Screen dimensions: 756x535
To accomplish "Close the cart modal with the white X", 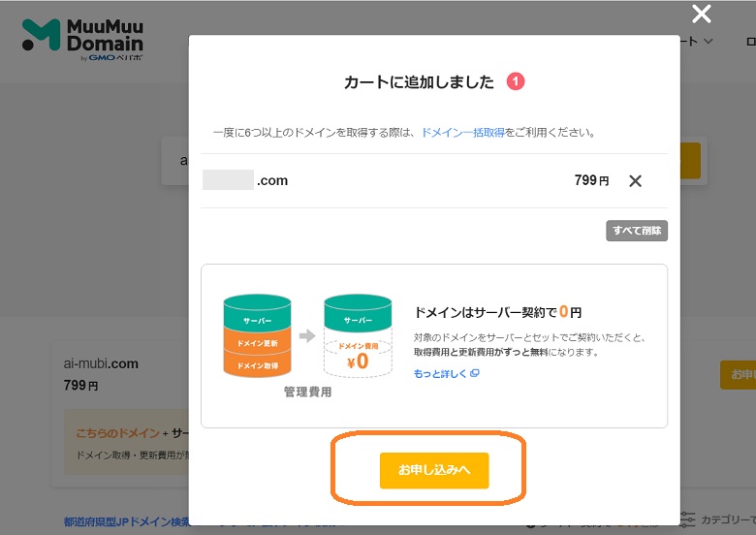I will (x=701, y=14).
